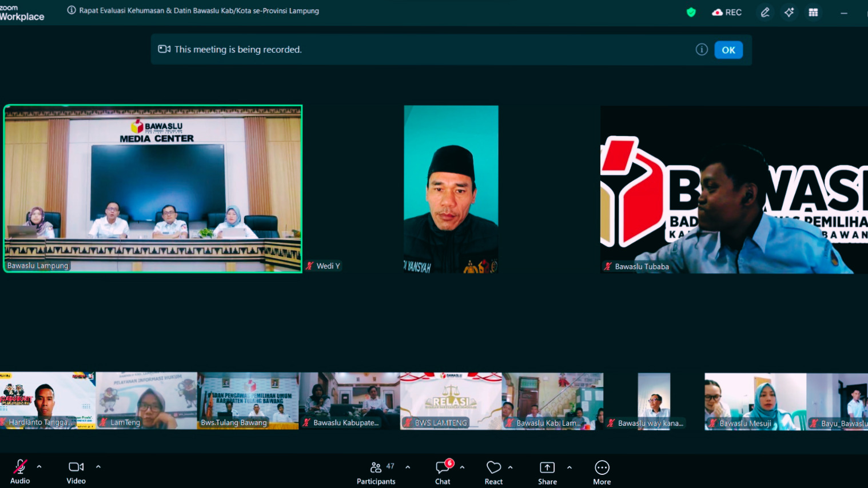Open the annotate pencil icon
Image resolution: width=868 pixels, height=488 pixels.
(765, 12)
